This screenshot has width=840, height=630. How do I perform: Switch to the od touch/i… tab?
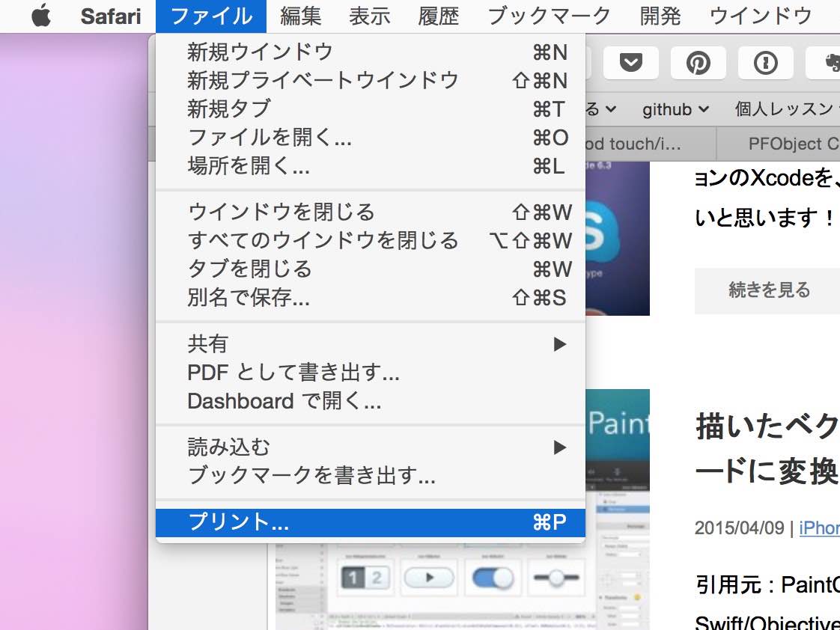click(x=651, y=144)
